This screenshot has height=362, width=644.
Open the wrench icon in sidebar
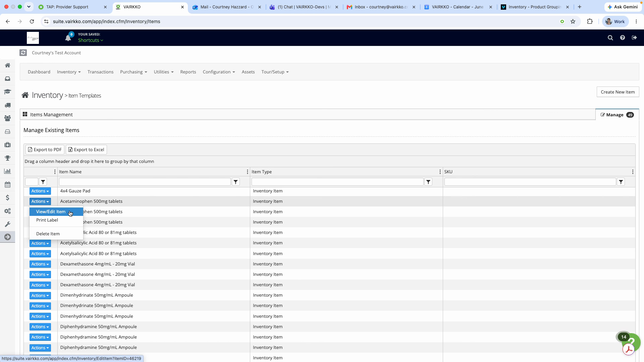click(7, 224)
